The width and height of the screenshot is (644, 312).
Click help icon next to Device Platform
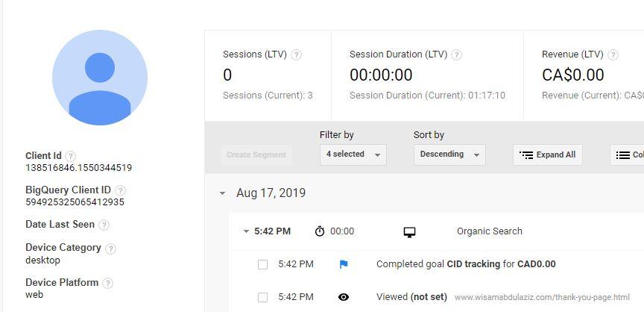(108, 283)
